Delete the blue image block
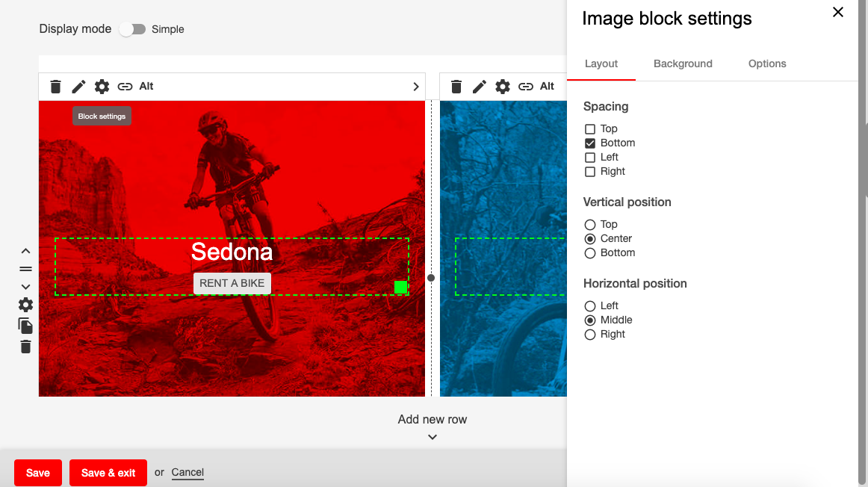 (456, 86)
